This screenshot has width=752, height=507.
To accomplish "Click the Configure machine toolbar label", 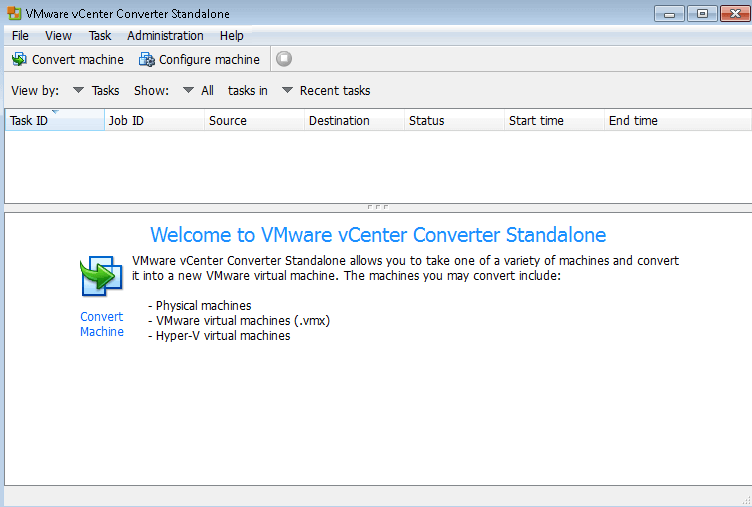I will click(209, 59).
